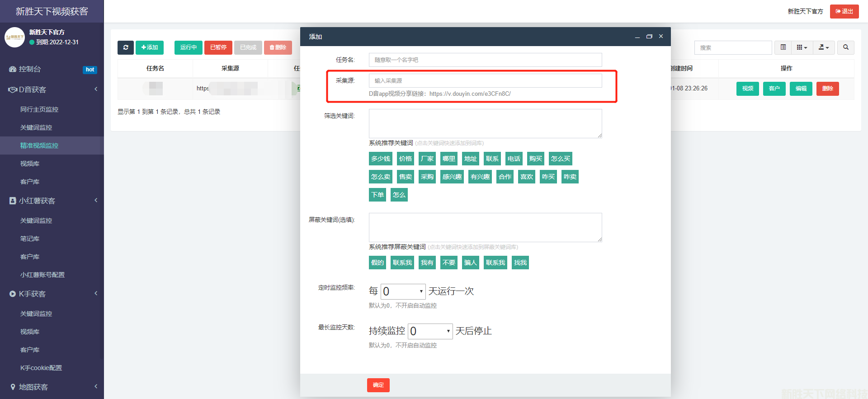Viewport: 868px width, 399px height.
Task: Select the monitoring frequency days dropdown
Action: [403, 291]
